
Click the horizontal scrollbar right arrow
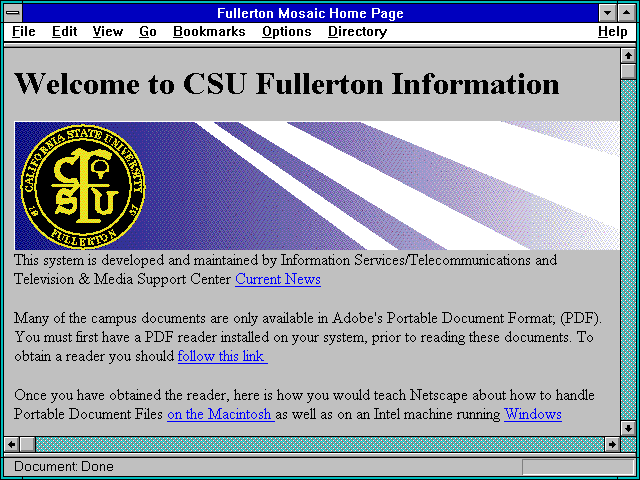pos(612,444)
